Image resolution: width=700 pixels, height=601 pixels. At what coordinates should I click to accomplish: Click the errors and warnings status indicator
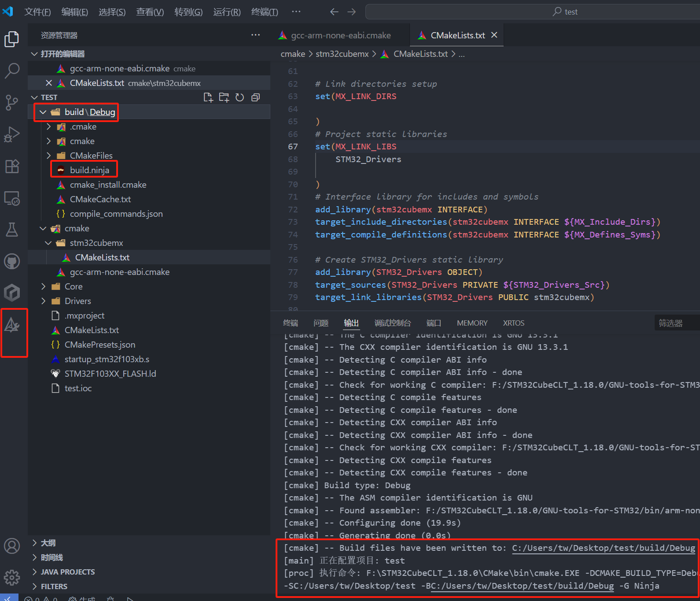(41, 598)
